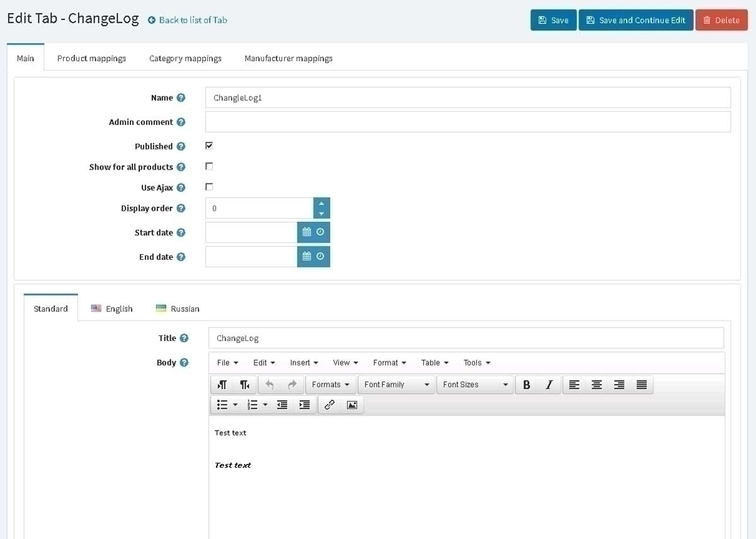
Task: Justify the text
Action: 641,385
